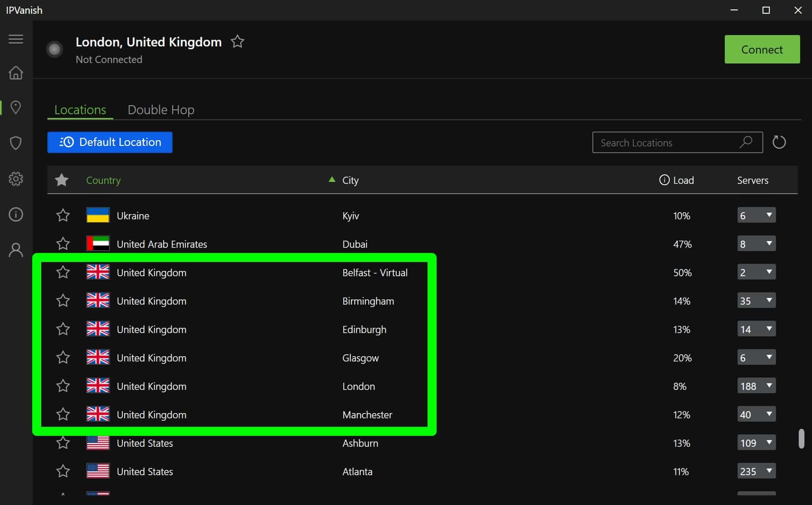Click the UK flag in Belfast row
This screenshot has width=812, height=505.
point(98,272)
